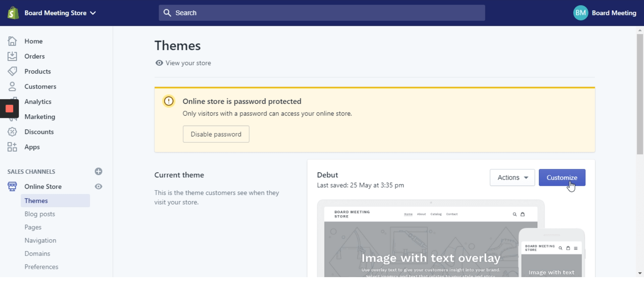Screen dimensions: 644x305
Task: Click the red recording stop button
Action: (9, 108)
